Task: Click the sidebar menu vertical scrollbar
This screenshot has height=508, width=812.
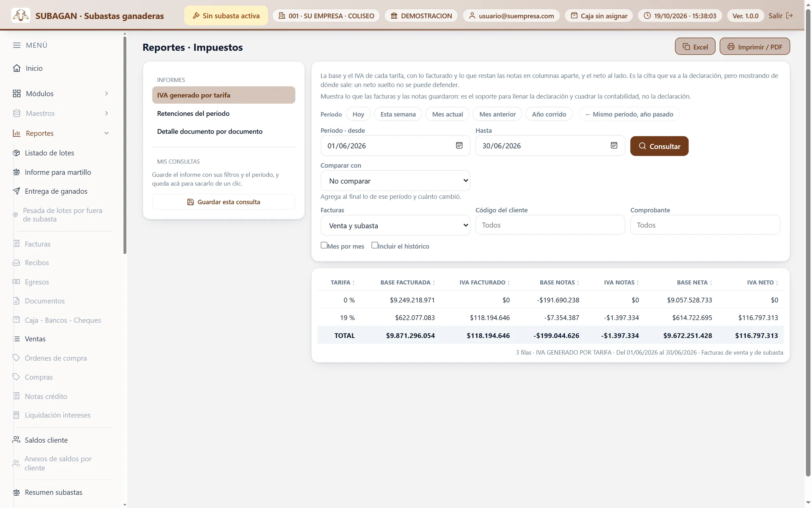Action: 125,146
